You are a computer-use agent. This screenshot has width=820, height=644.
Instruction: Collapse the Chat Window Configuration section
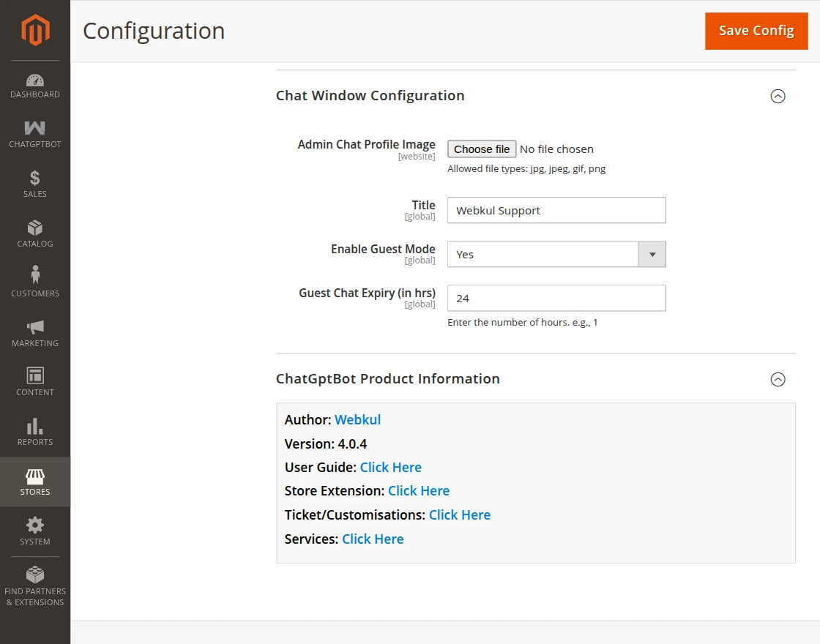(778, 96)
